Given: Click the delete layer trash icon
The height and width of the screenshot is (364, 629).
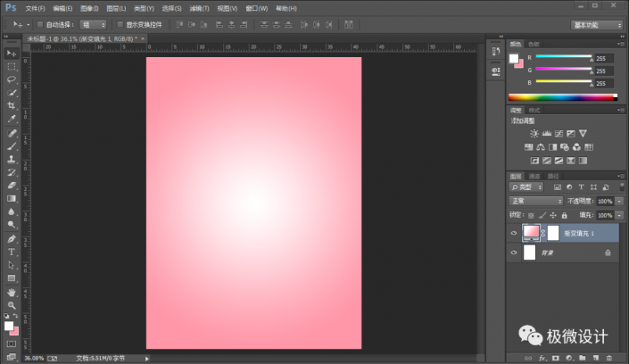Looking at the screenshot, I should pyautogui.click(x=608, y=358).
